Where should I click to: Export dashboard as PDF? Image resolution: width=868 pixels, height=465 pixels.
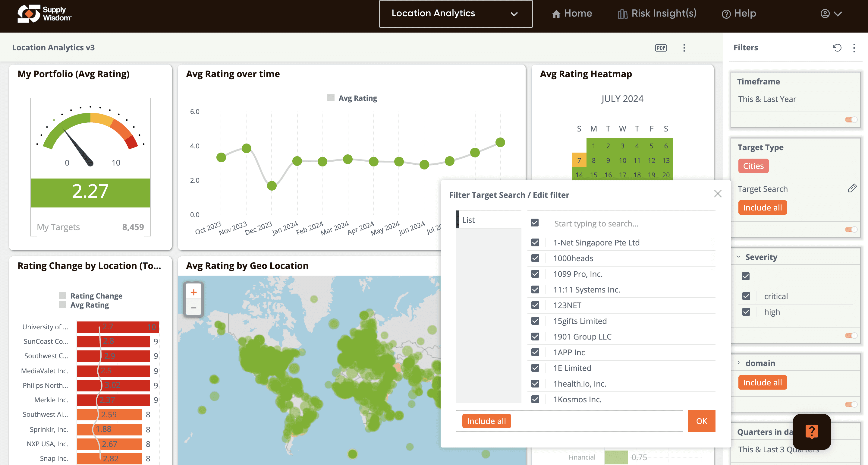click(x=661, y=48)
